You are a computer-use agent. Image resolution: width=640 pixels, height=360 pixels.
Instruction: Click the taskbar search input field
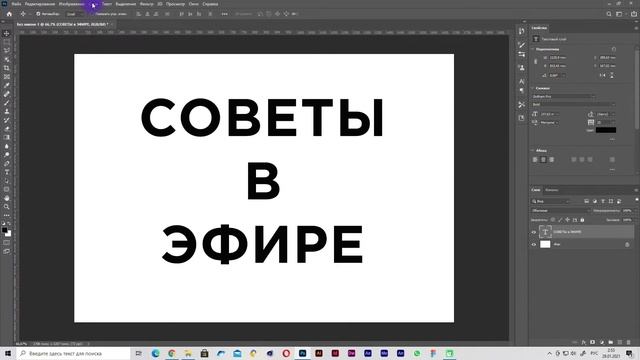(x=73, y=353)
